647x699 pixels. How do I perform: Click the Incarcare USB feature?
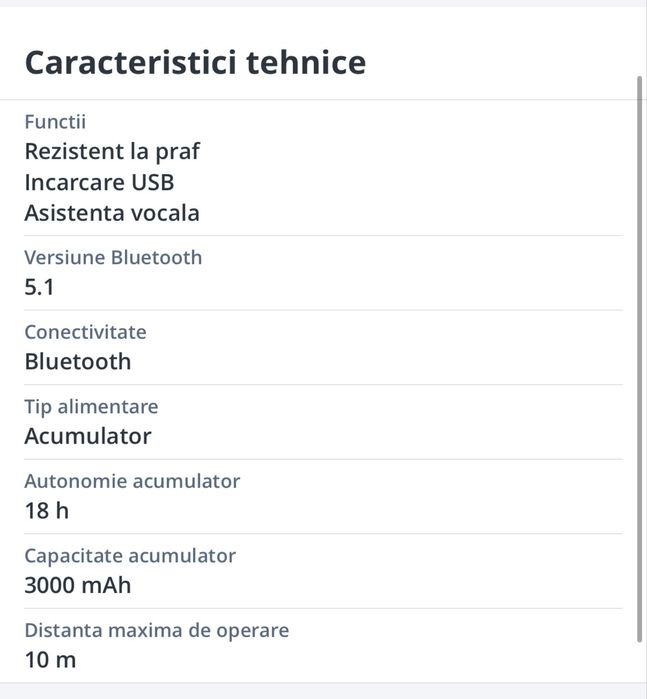click(x=99, y=182)
